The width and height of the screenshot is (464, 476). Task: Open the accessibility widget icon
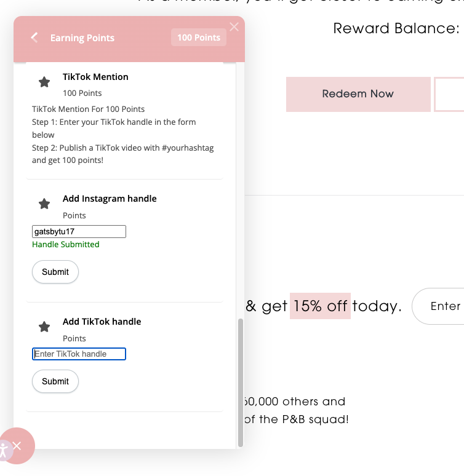coord(4,450)
